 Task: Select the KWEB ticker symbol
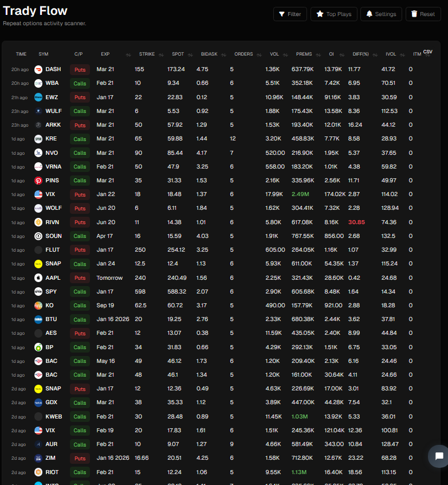pos(54,417)
